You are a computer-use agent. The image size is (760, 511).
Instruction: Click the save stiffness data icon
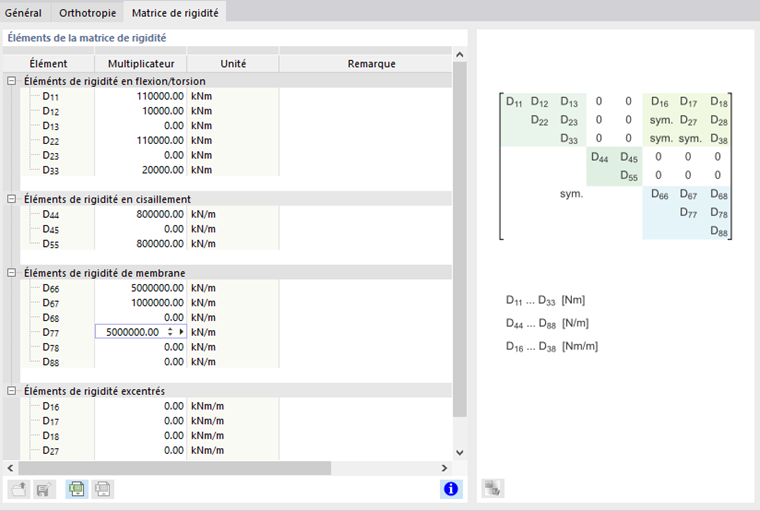tap(44, 489)
